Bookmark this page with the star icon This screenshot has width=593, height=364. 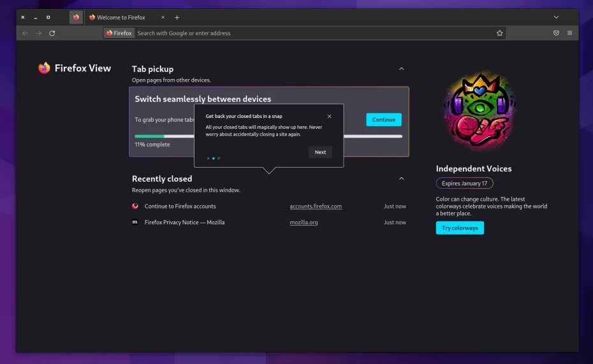[500, 33]
